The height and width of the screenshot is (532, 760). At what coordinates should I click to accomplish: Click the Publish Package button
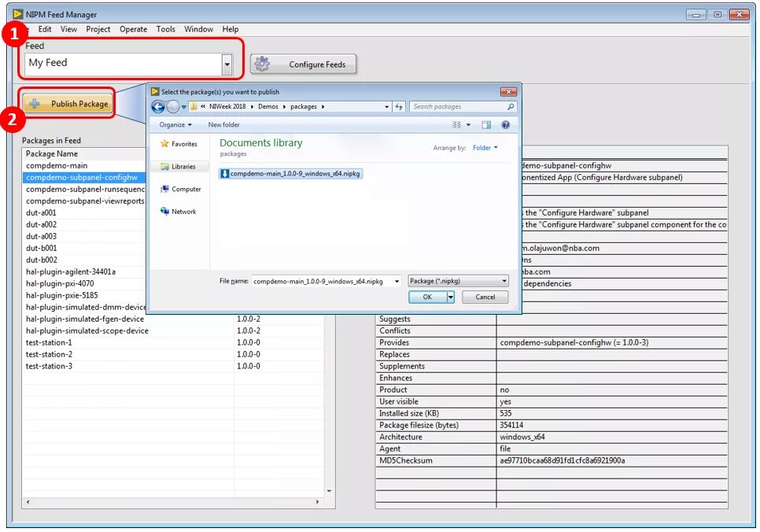click(68, 103)
